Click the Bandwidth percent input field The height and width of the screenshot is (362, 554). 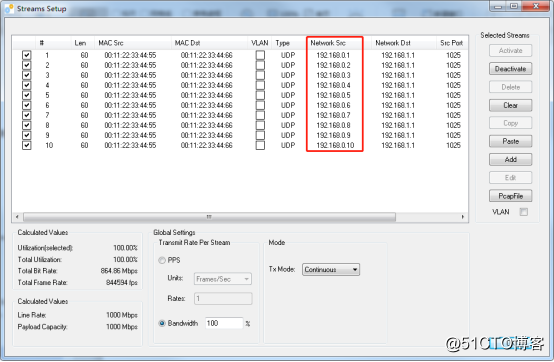coord(224,323)
